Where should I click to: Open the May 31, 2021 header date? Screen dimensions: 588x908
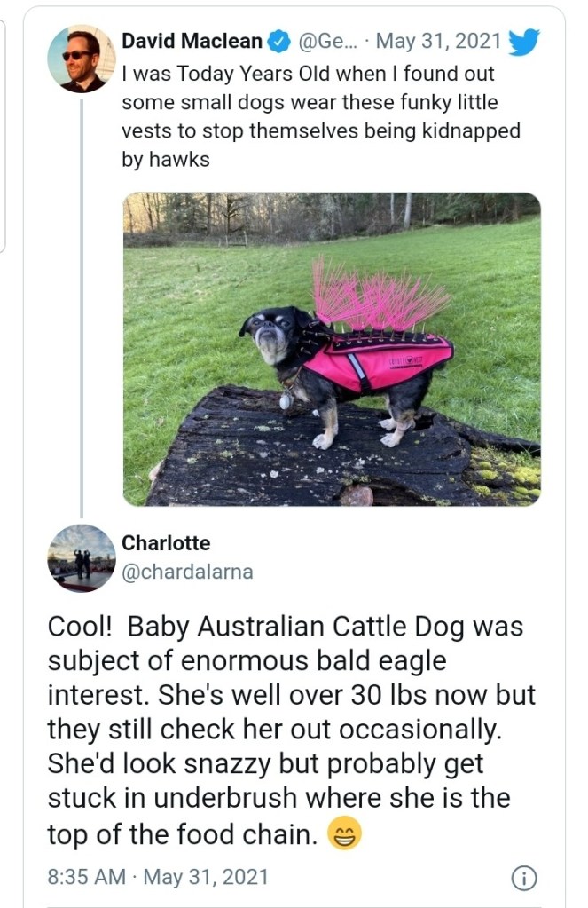[438, 41]
